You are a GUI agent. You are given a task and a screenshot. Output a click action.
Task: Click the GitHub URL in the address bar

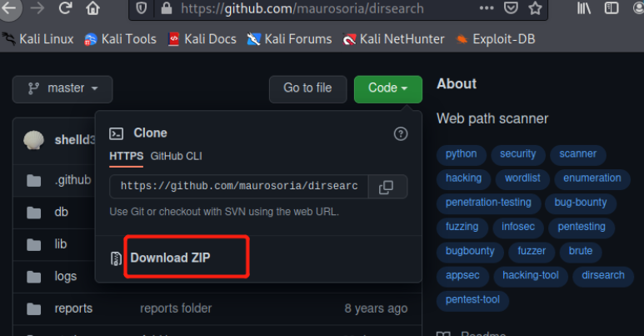pyautogui.click(x=302, y=8)
